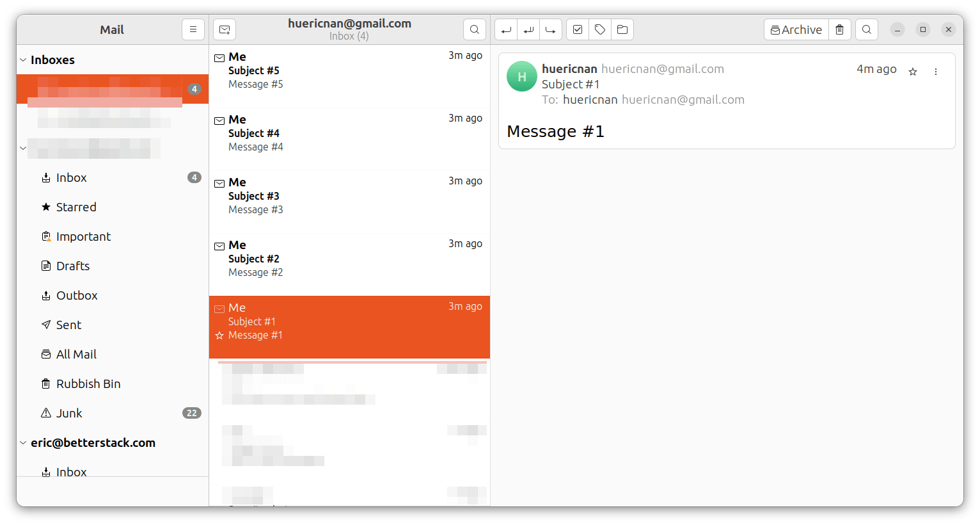The height and width of the screenshot is (525, 980).
Task: Collapse the eric@betterstack.com account
Action: (x=23, y=442)
